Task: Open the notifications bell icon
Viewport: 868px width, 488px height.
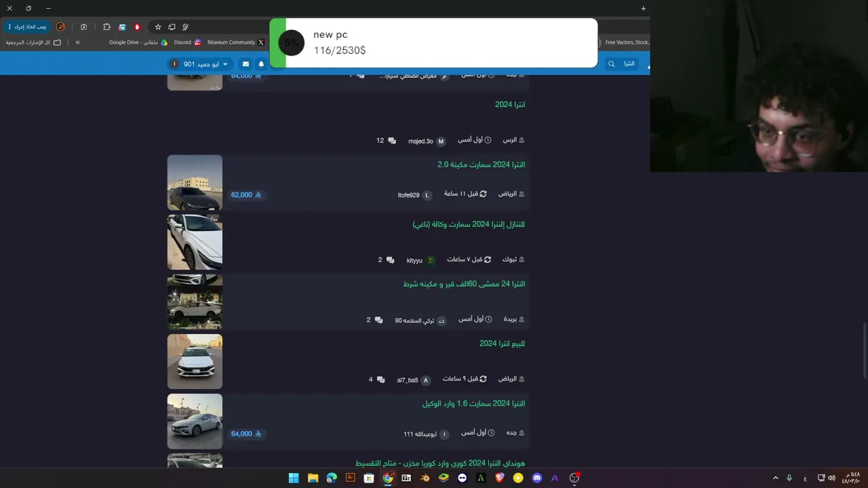Action: coord(261,64)
